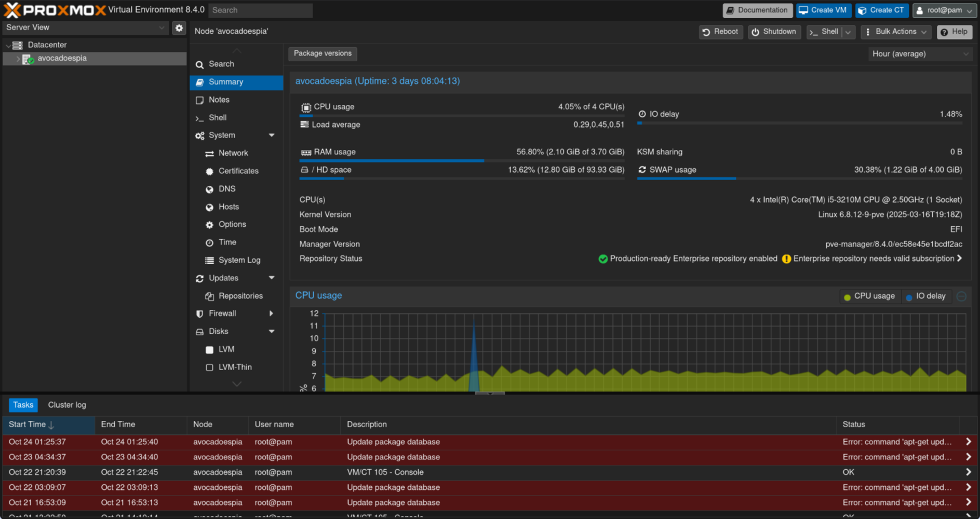Collapse the CPU usage chart with the minus toggle
The height and width of the screenshot is (519, 980).
[x=961, y=296]
